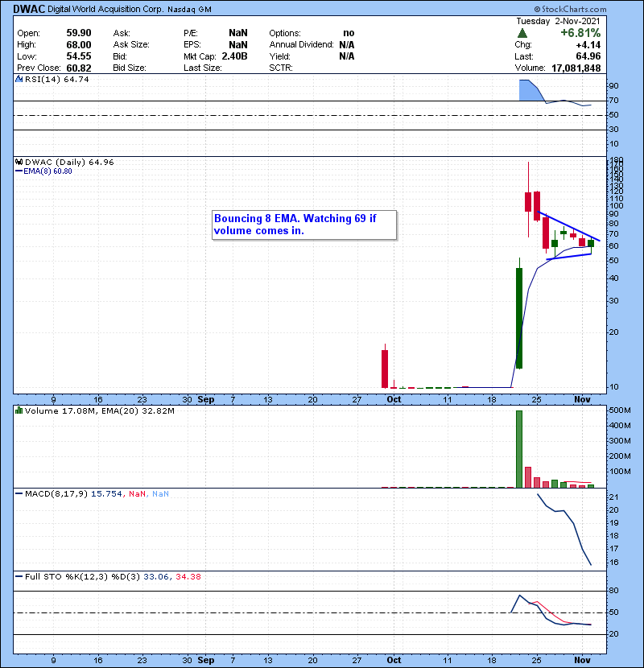Click the DWAC ticker symbol in header
Image resolution: width=644 pixels, height=668 pixels.
29,9
